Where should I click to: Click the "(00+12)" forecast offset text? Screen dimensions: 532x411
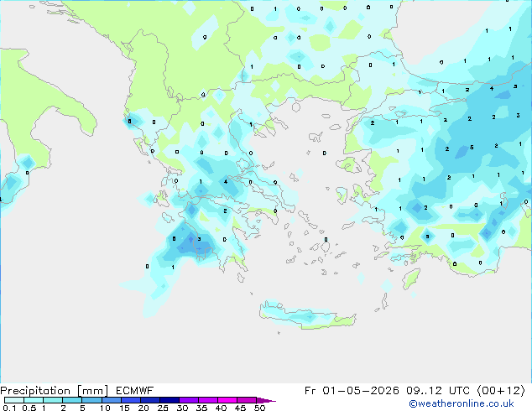(x=501, y=391)
